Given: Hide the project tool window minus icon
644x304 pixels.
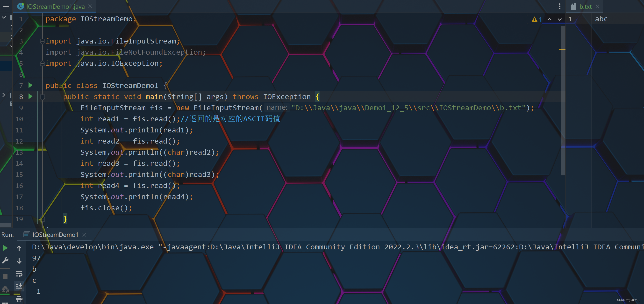Looking at the screenshot, I should 6,6.
